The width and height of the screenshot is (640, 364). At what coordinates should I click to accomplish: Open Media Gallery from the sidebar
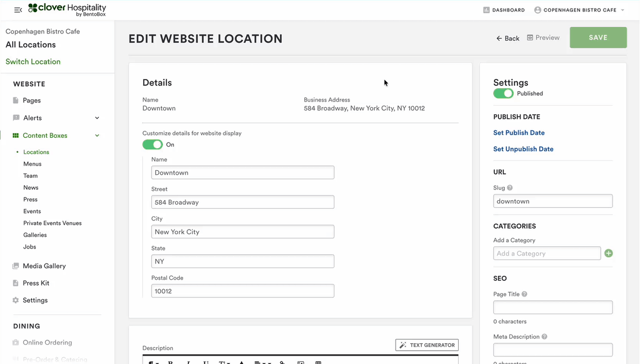44,266
